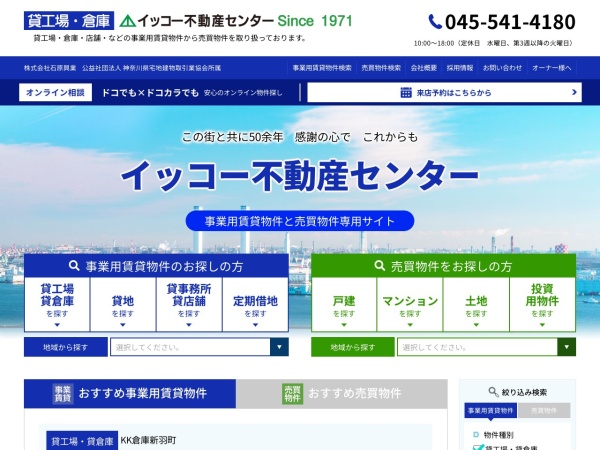Open the blue 地域から探す dropdown arrow
The width and height of the screenshot is (600, 450).
pyautogui.click(x=279, y=347)
